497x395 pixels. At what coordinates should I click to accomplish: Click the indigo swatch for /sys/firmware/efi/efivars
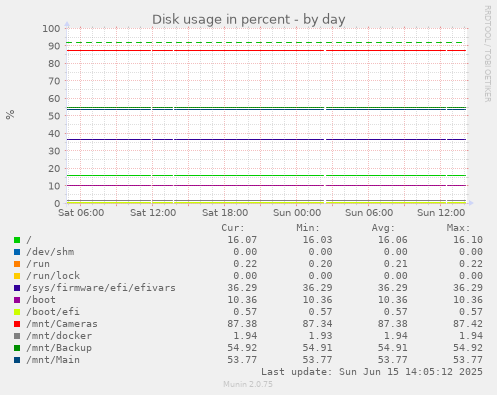pyautogui.click(x=17, y=288)
